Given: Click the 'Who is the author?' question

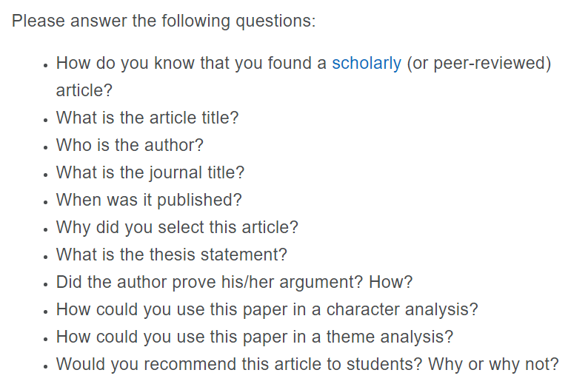Looking at the screenshot, I should [130, 145].
